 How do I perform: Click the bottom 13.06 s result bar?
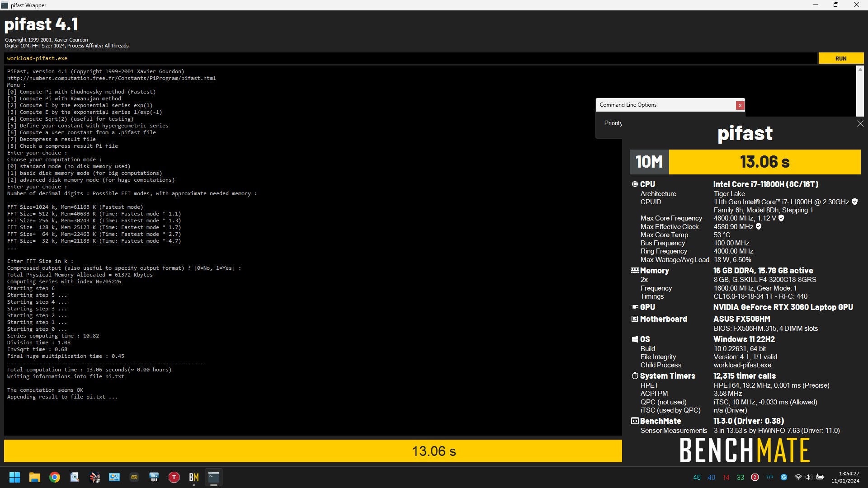pyautogui.click(x=313, y=451)
